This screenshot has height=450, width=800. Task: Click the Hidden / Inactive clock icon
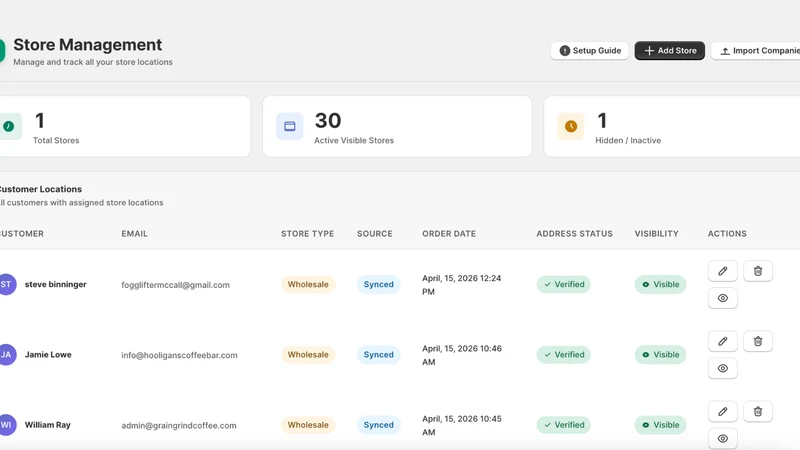tap(571, 126)
